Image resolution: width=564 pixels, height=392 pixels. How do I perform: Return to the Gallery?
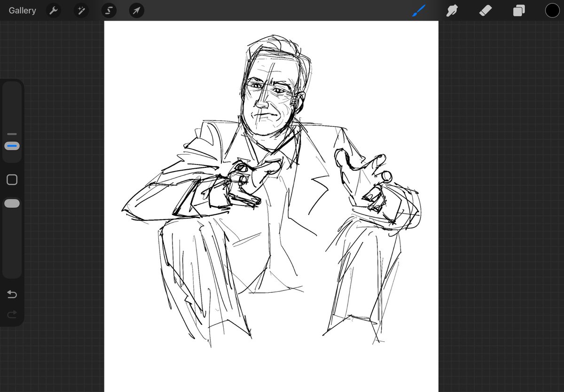pos(22,10)
